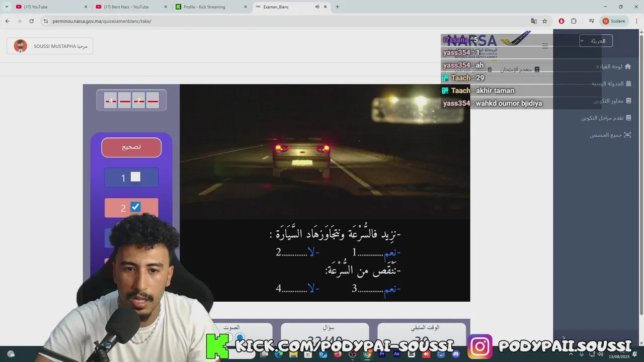Open 'تقدم مراحل التكوين' book icon
Screen dimensions: 644x362
tap(628, 118)
